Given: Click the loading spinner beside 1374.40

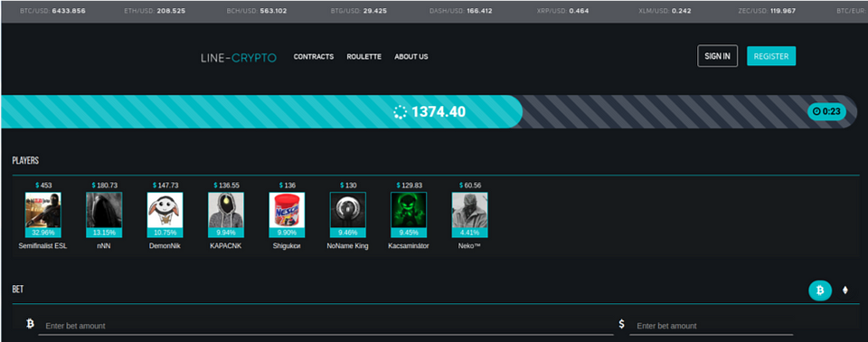Looking at the screenshot, I should pyautogui.click(x=400, y=112).
